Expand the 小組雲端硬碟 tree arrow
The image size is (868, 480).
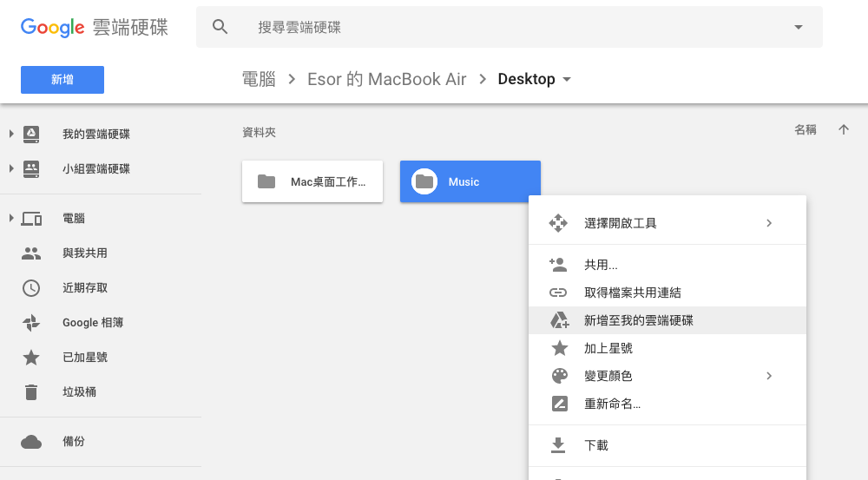(x=11, y=168)
